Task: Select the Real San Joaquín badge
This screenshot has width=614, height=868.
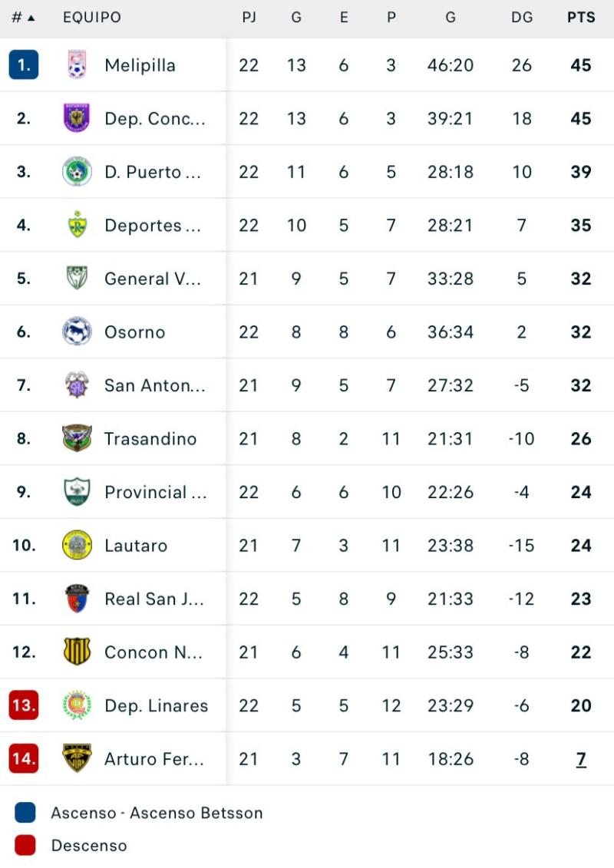Action: [x=77, y=599]
